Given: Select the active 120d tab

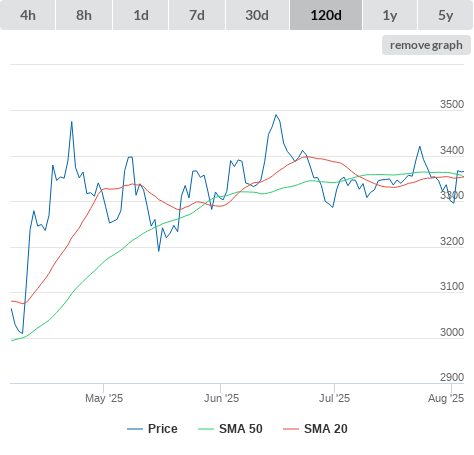Looking at the screenshot, I should [x=326, y=15].
